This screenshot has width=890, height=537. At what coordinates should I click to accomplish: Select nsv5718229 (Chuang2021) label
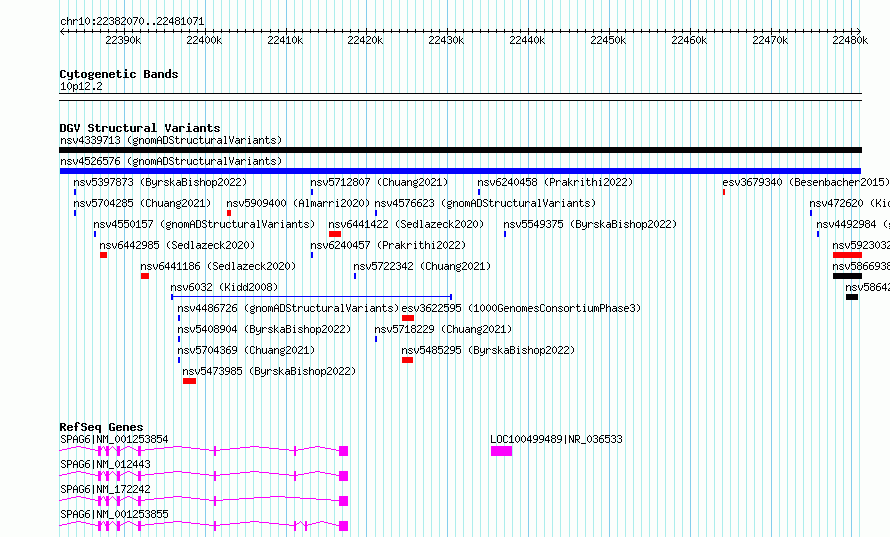coord(443,329)
